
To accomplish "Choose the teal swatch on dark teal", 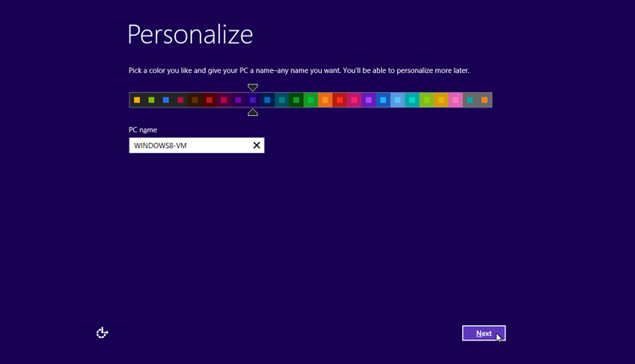I will [x=282, y=100].
